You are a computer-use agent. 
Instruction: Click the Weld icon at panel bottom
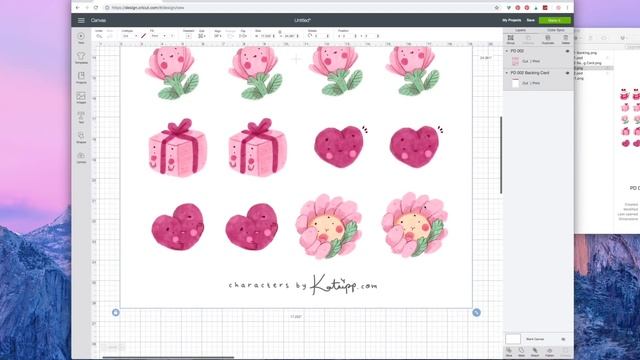point(522,352)
